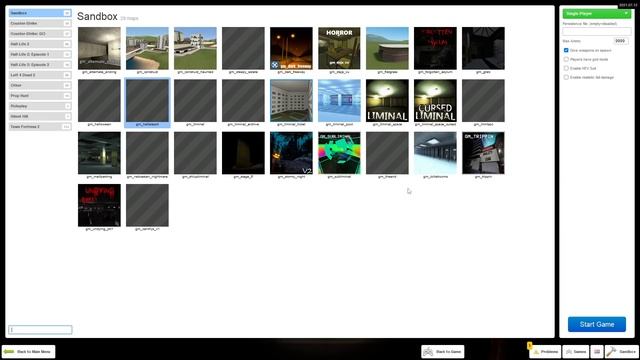Select the dark parking garage map thumbnail
The width and height of the screenshot is (640, 360).
click(99, 153)
